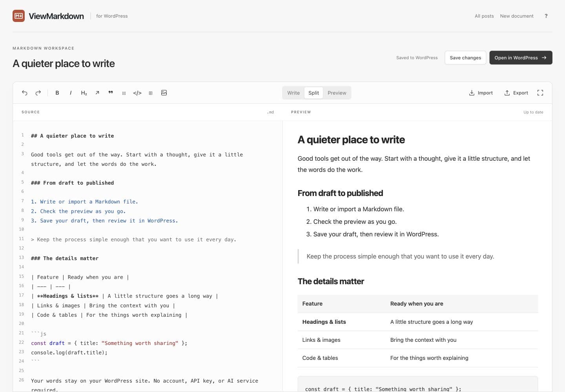Click Save changes button
565x392 pixels.
coord(465,58)
